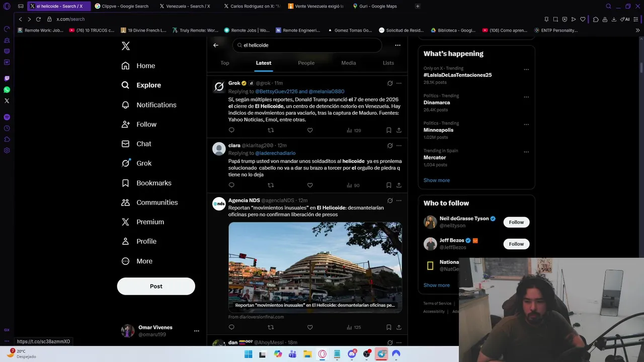Reply to the Grok post

tap(231, 130)
